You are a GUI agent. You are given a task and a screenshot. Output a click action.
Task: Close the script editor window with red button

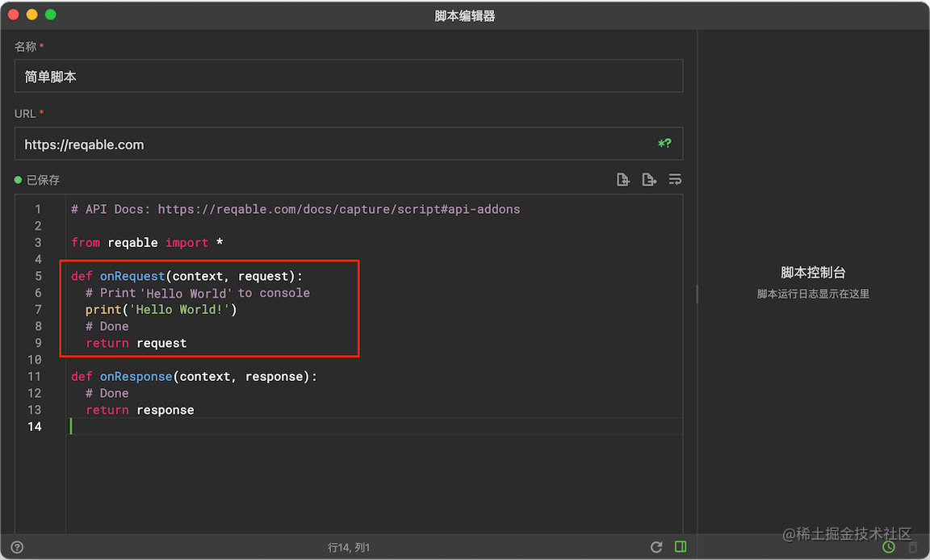(14, 15)
